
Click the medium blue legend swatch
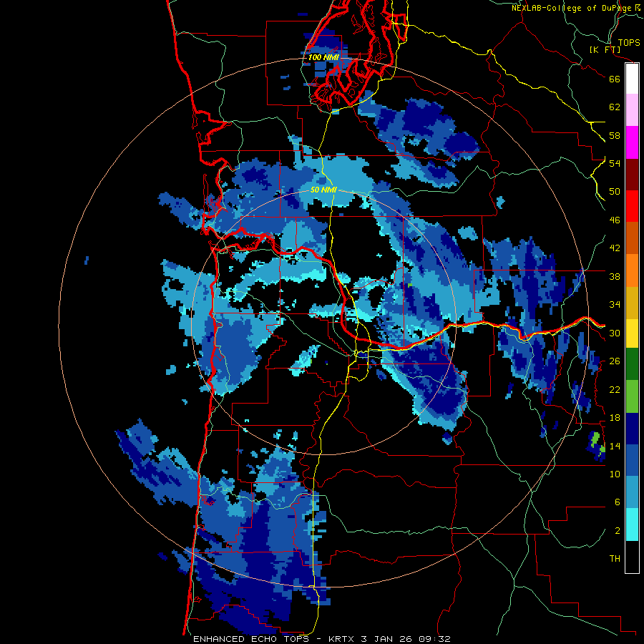pyautogui.click(x=632, y=460)
